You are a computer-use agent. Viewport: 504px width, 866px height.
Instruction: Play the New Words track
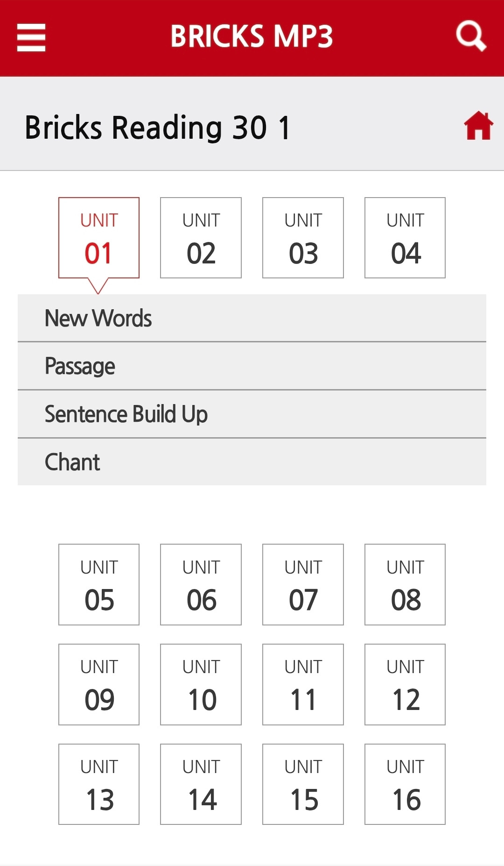(252, 318)
